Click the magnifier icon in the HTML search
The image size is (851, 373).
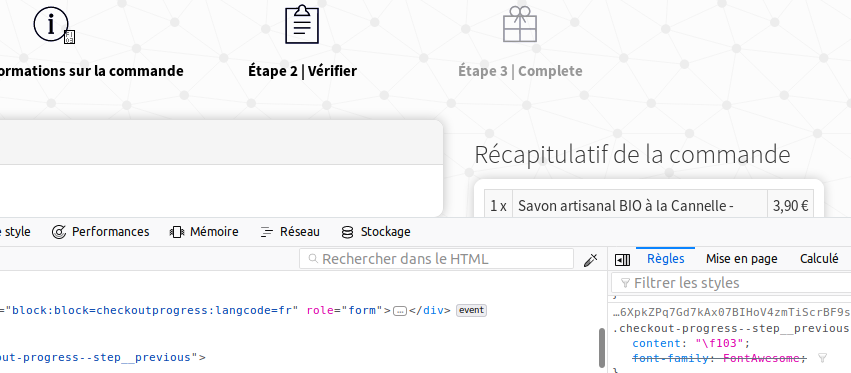[x=313, y=259]
